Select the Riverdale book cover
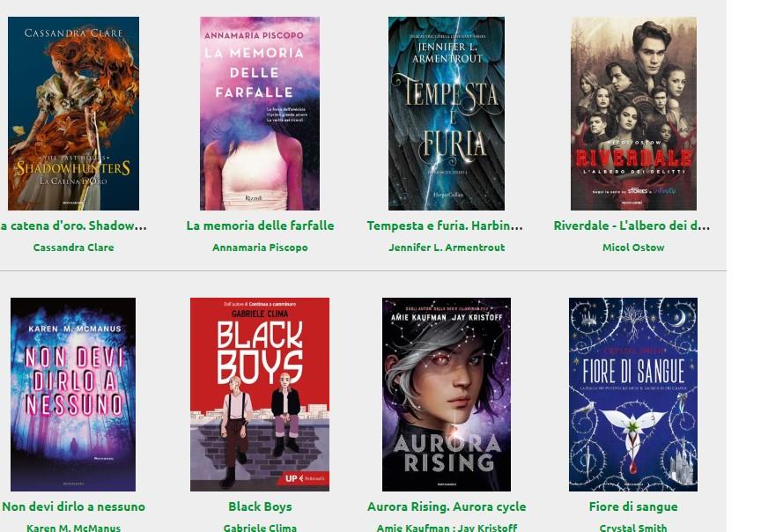The width and height of the screenshot is (761, 532). coord(633,114)
